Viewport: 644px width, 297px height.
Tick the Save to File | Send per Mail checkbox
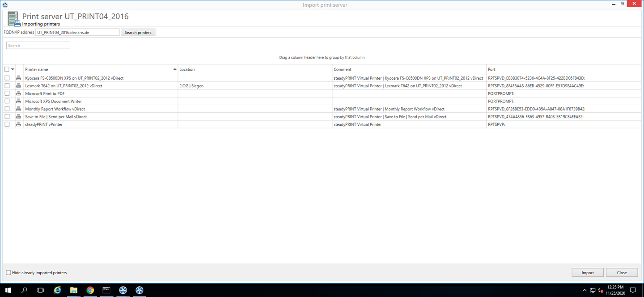7,117
